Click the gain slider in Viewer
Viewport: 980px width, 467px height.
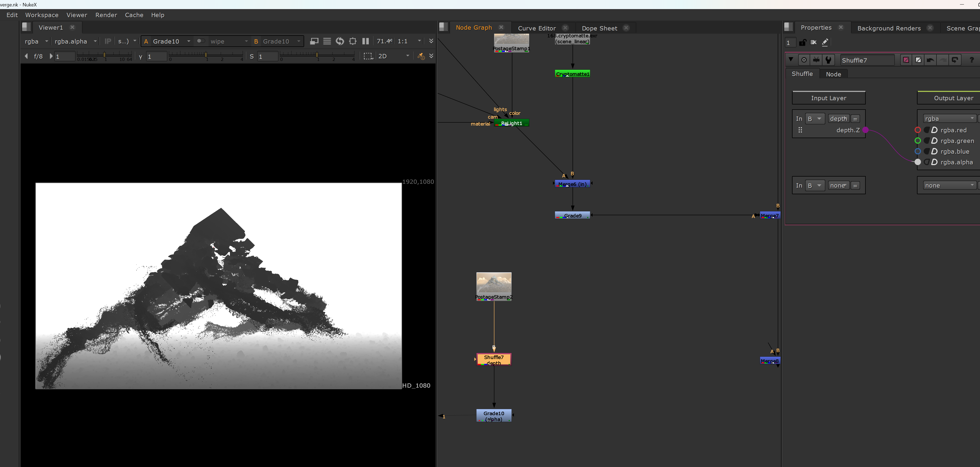104,56
